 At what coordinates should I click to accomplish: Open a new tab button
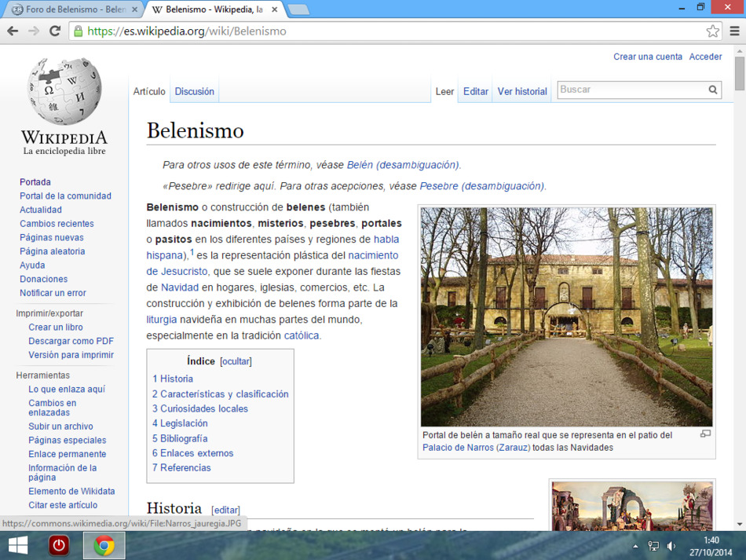298,9
